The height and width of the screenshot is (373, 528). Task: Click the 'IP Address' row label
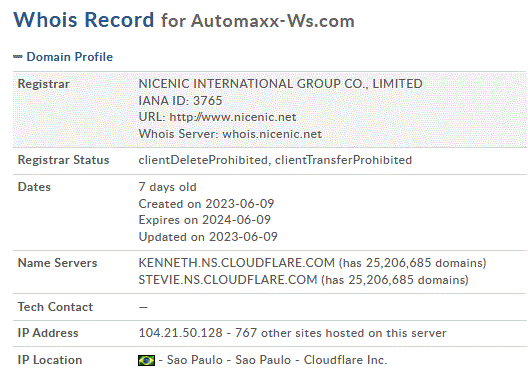(x=48, y=333)
